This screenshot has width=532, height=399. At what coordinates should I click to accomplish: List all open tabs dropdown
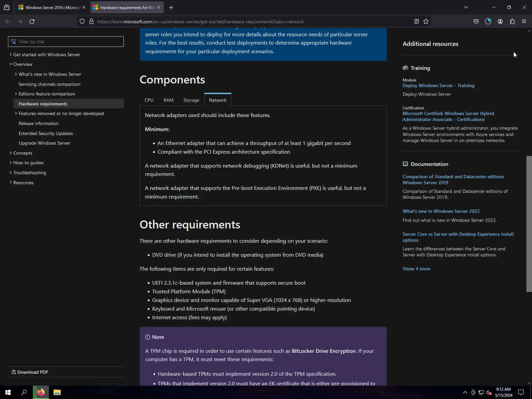[x=466, y=7]
